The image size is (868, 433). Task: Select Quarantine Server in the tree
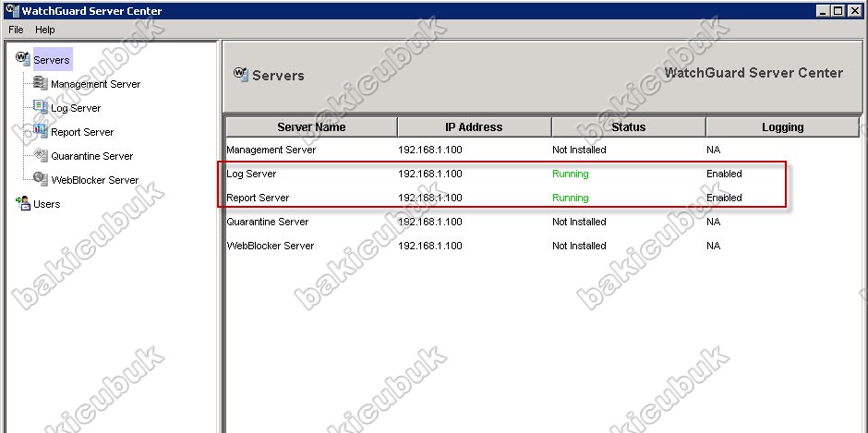92,156
